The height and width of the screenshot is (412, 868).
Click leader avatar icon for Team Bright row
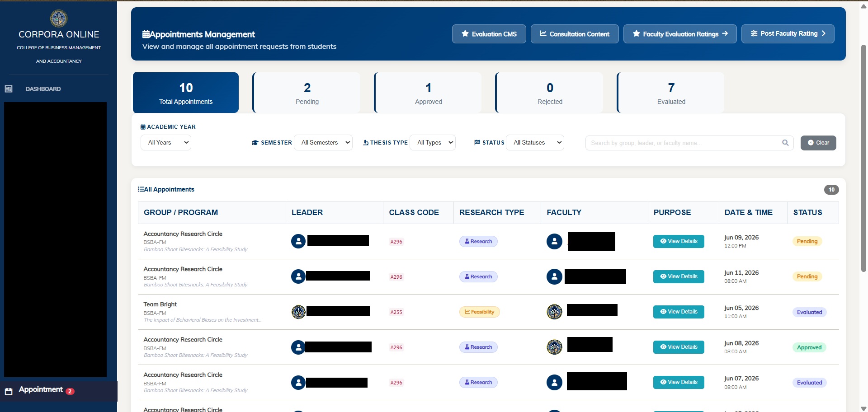[x=298, y=312]
